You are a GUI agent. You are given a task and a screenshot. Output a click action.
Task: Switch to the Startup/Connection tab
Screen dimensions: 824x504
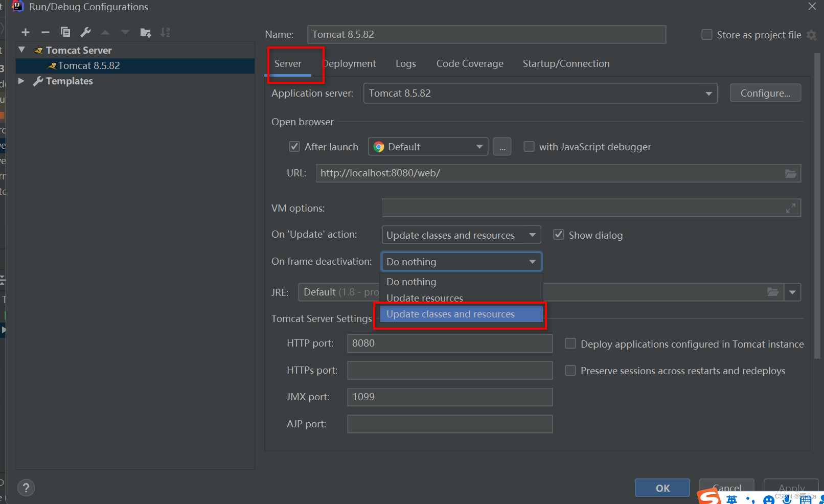(x=566, y=64)
